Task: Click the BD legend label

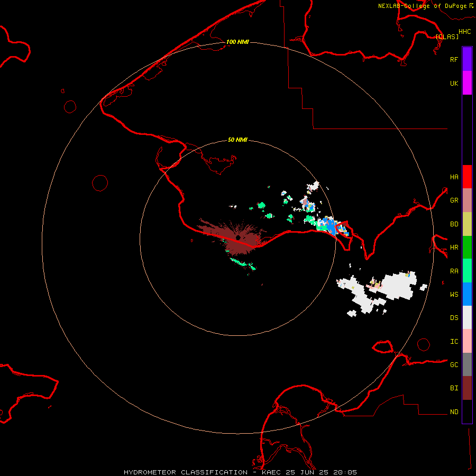Action: [x=454, y=224]
